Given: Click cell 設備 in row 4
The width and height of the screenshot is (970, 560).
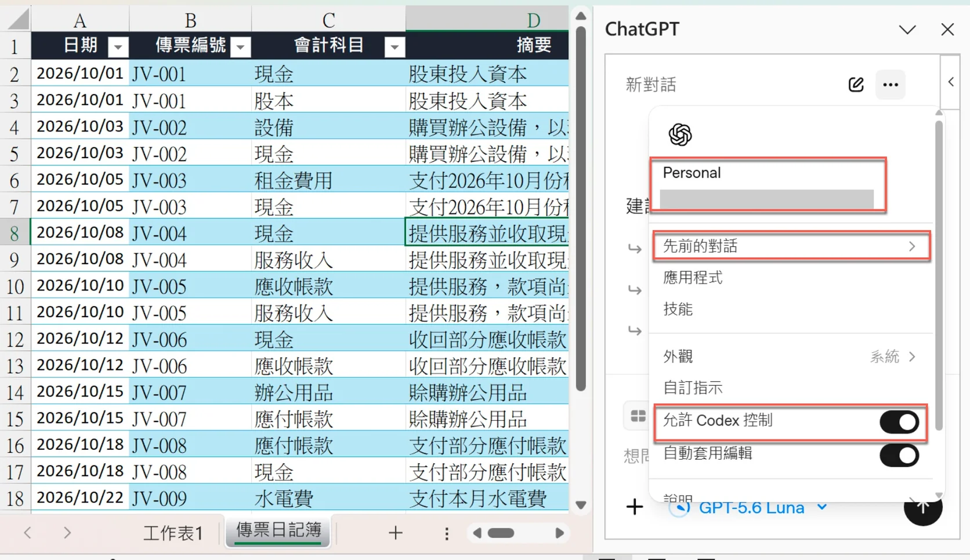Looking at the screenshot, I should pyautogui.click(x=328, y=126).
